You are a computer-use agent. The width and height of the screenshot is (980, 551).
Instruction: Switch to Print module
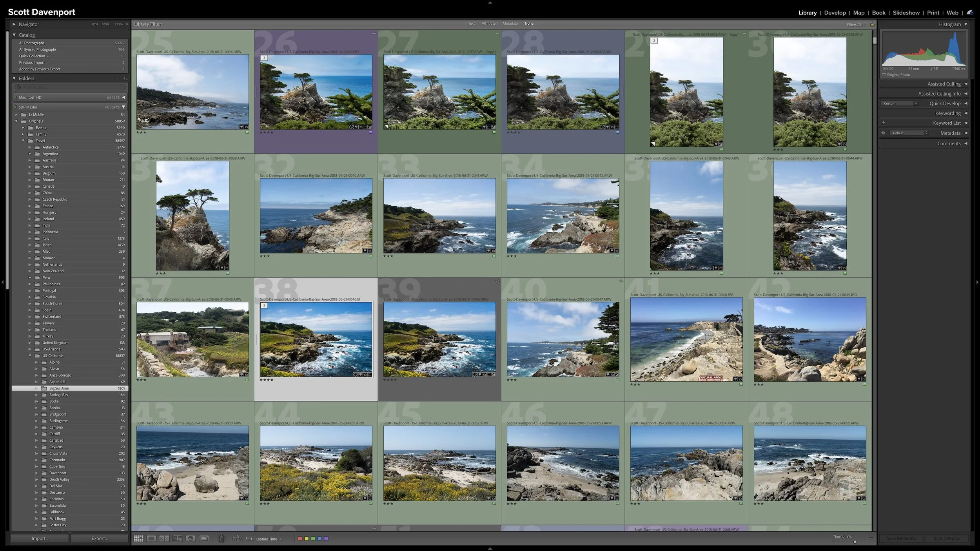pyautogui.click(x=933, y=13)
